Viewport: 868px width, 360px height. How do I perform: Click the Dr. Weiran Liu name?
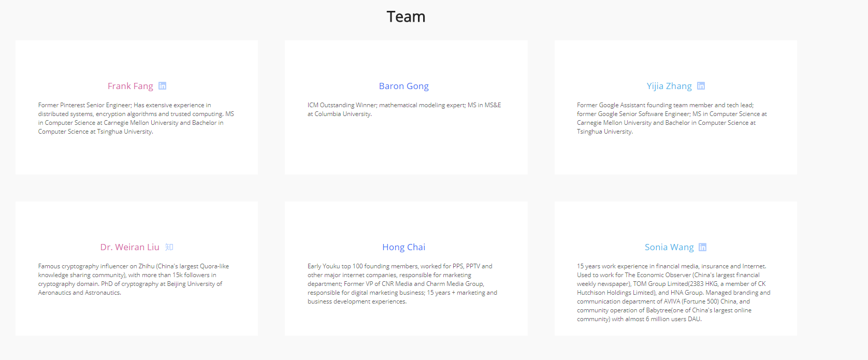(x=130, y=247)
